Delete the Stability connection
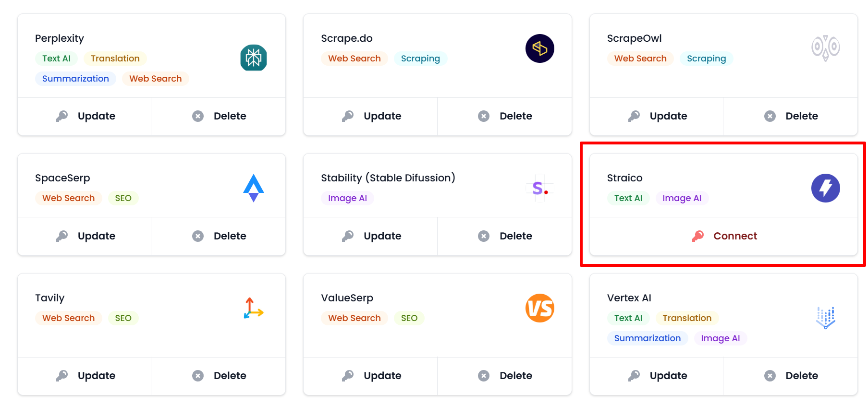 tap(505, 236)
